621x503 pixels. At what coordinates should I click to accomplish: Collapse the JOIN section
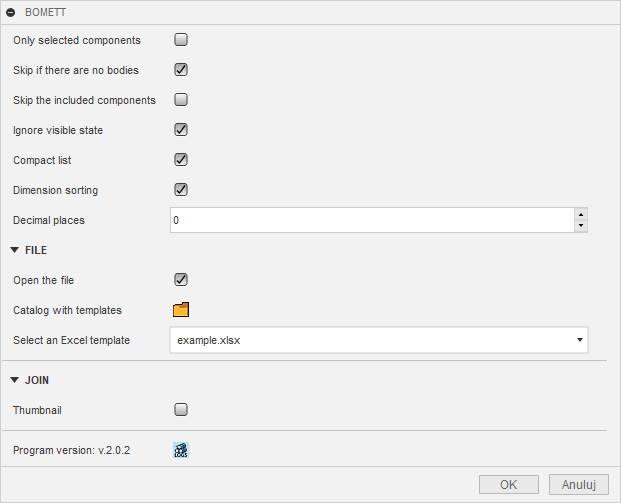click(x=15, y=380)
